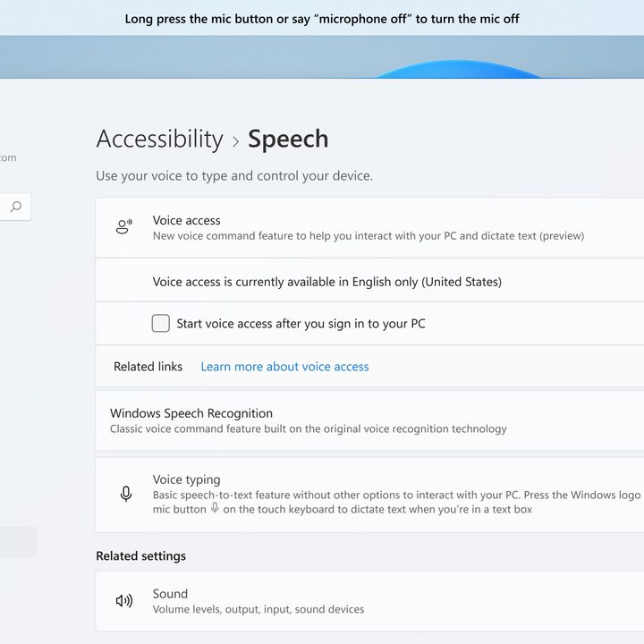Enable Start voice access after sign in checkbox

(x=161, y=323)
